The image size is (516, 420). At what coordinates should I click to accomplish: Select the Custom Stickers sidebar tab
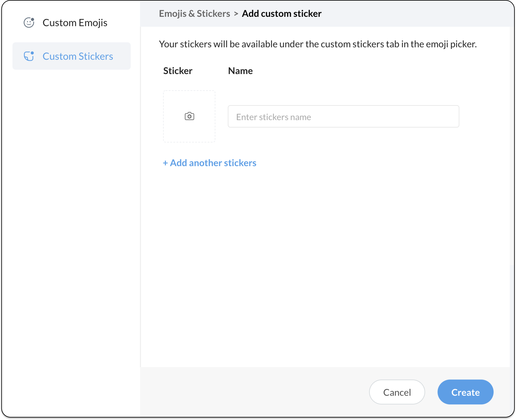point(78,56)
